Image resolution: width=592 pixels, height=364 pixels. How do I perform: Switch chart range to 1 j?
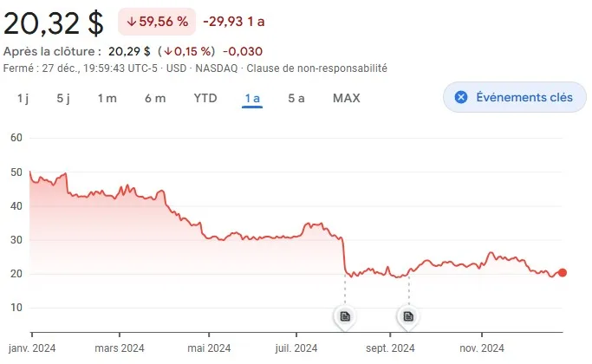[23, 98]
